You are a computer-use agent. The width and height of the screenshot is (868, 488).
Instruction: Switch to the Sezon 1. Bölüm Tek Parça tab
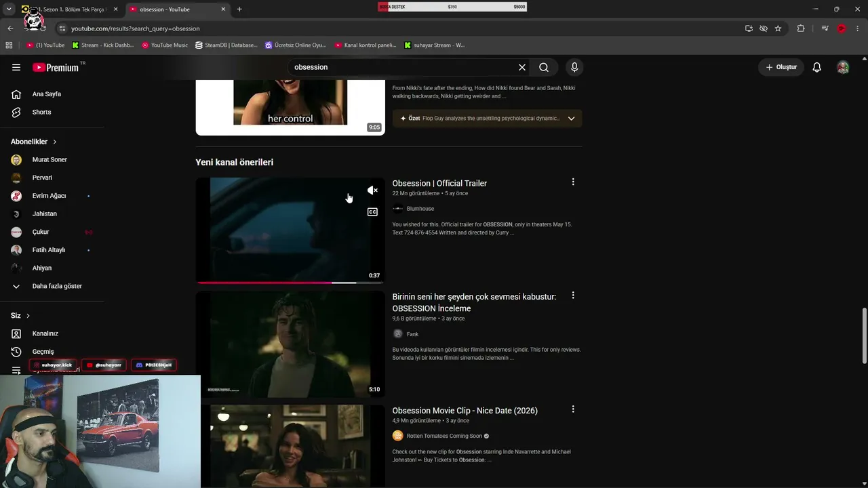[x=70, y=9]
